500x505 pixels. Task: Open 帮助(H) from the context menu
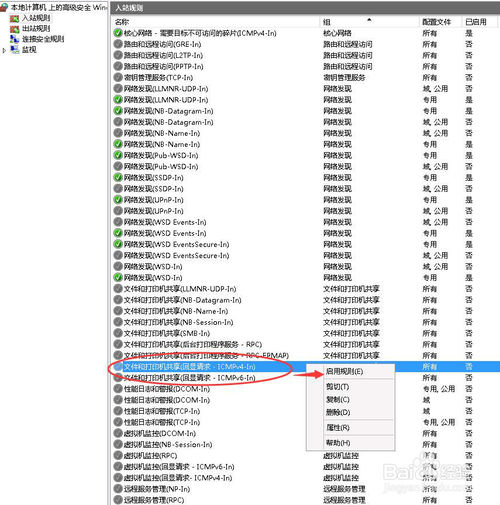338,443
